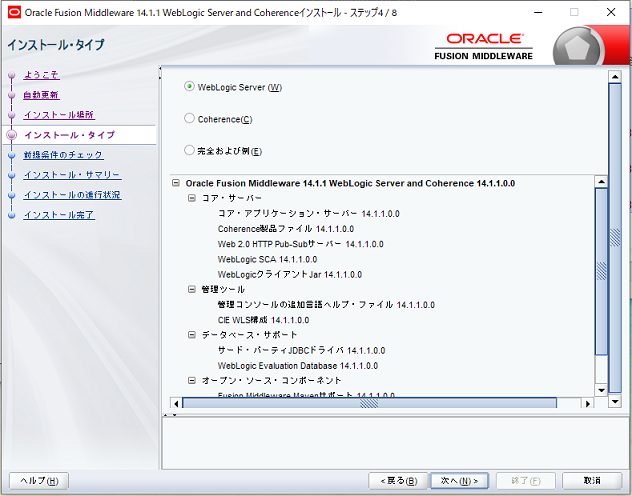Select コア・アプリケーション・サーバー 14.1.1.0.0 row
Screen dimensions: 632x496
309,214
